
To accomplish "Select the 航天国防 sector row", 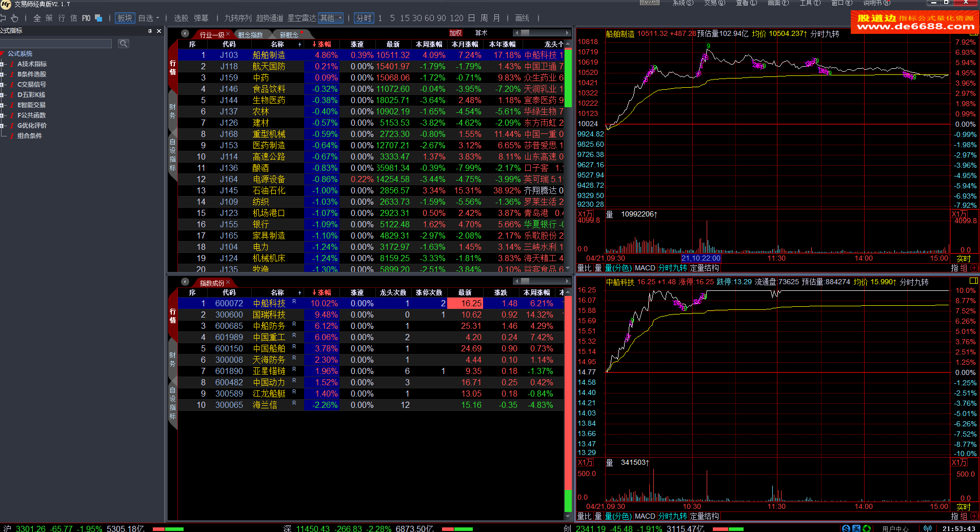I will click(371, 66).
